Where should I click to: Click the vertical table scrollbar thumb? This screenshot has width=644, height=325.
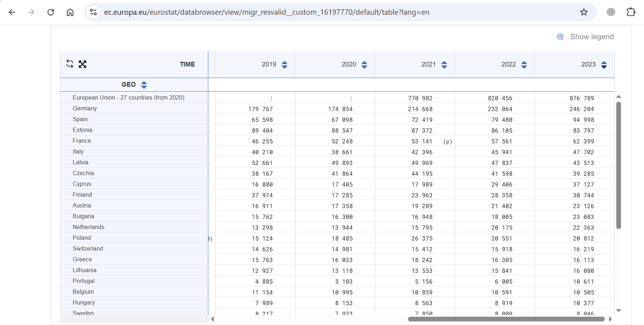tap(618, 165)
